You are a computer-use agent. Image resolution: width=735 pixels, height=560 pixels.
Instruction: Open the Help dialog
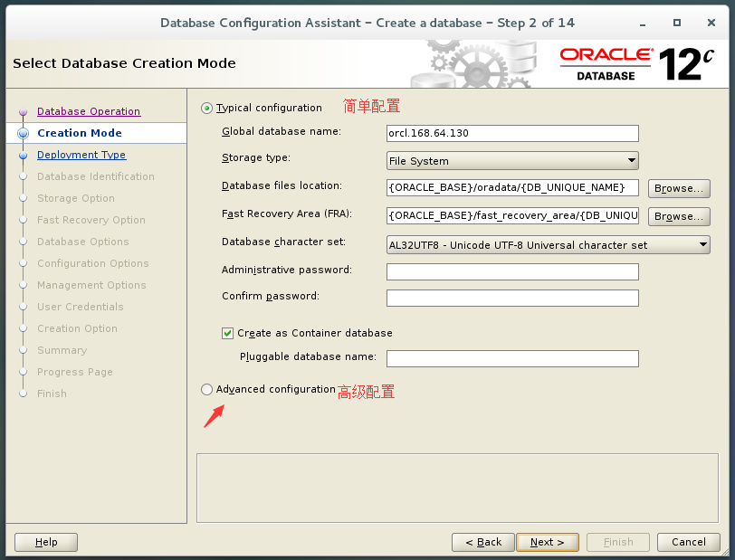(x=45, y=542)
